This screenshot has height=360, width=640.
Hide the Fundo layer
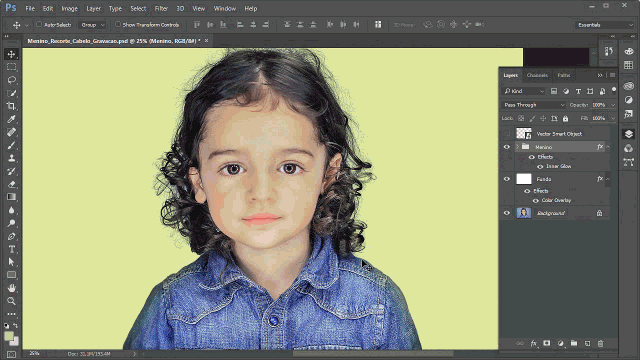click(x=507, y=179)
